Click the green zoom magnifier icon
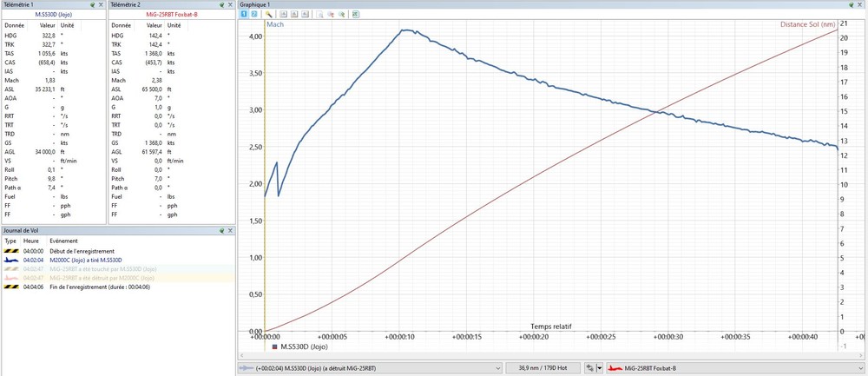868x376 pixels. click(341, 14)
